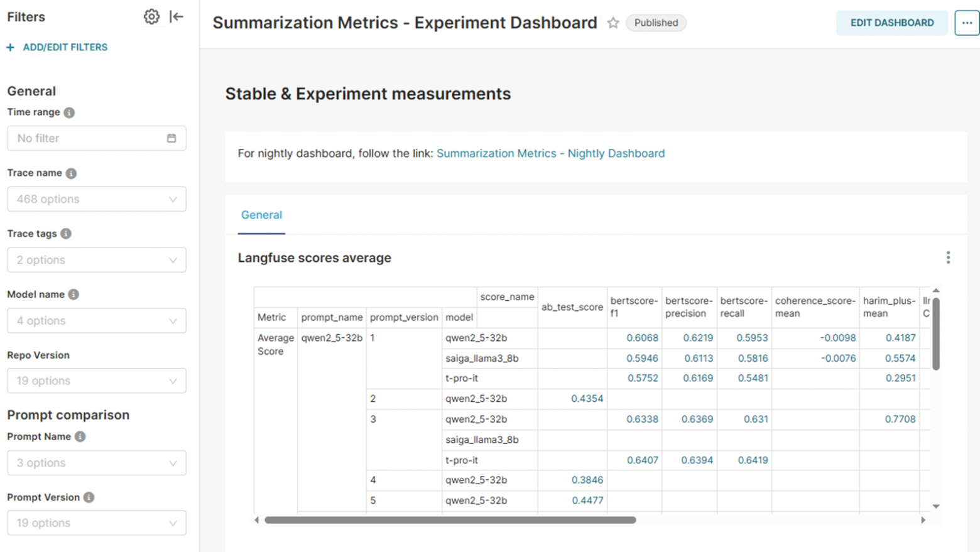980x552 pixels.
Task: Click the Edit Dashboard button
Action: click(x=891, y=23)
